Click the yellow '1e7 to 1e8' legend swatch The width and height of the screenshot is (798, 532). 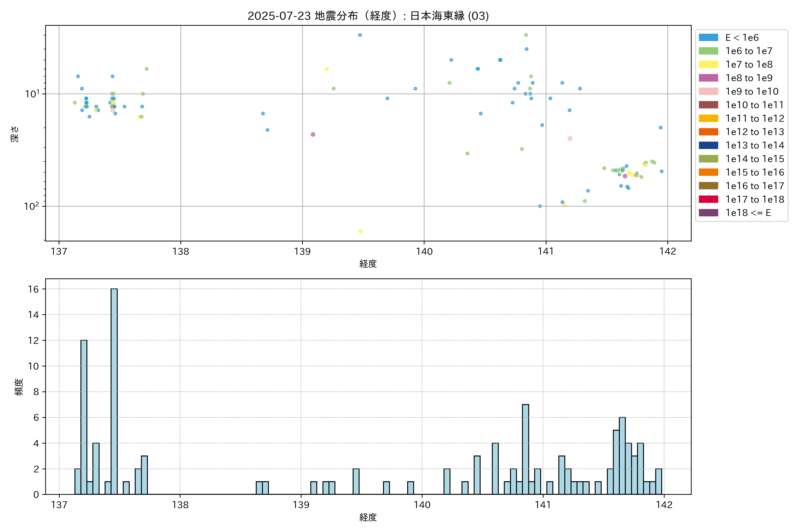coord(708,65)
